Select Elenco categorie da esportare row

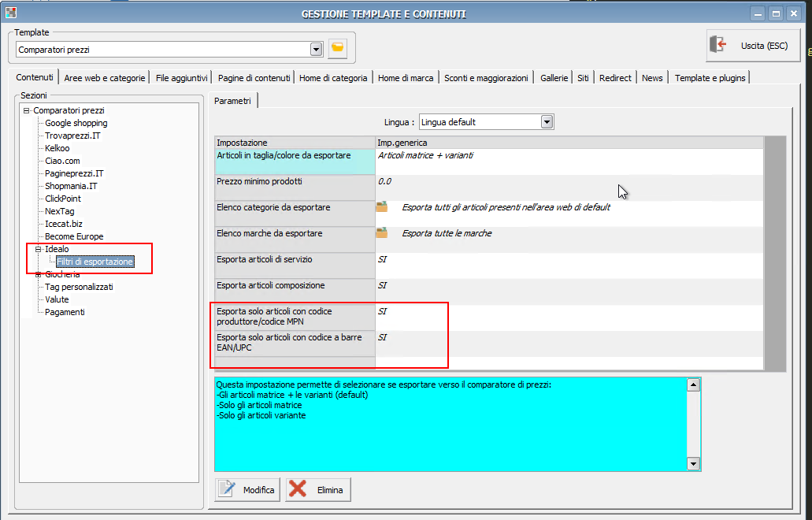(x=489, y=214)
